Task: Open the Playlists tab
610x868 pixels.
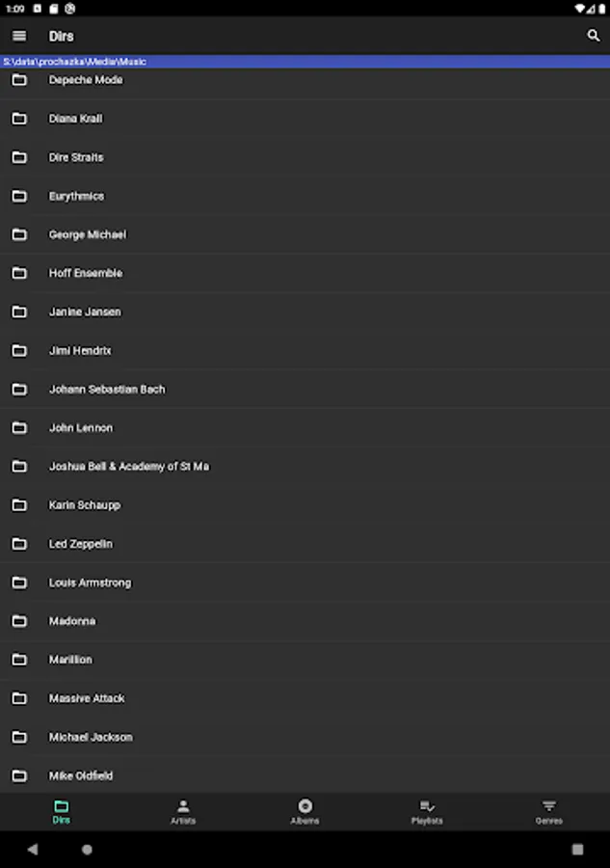Action: (427, 812)
